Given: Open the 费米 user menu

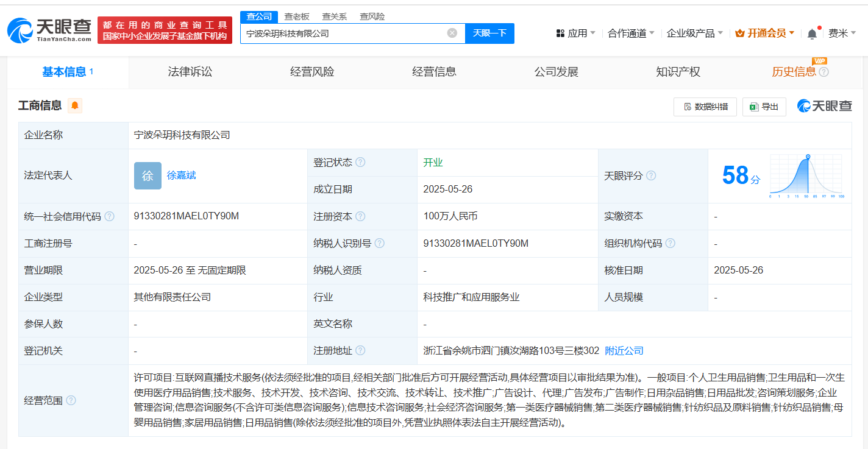Looking at the screenshot, I should pyautogui.click(x=842, y=33).
